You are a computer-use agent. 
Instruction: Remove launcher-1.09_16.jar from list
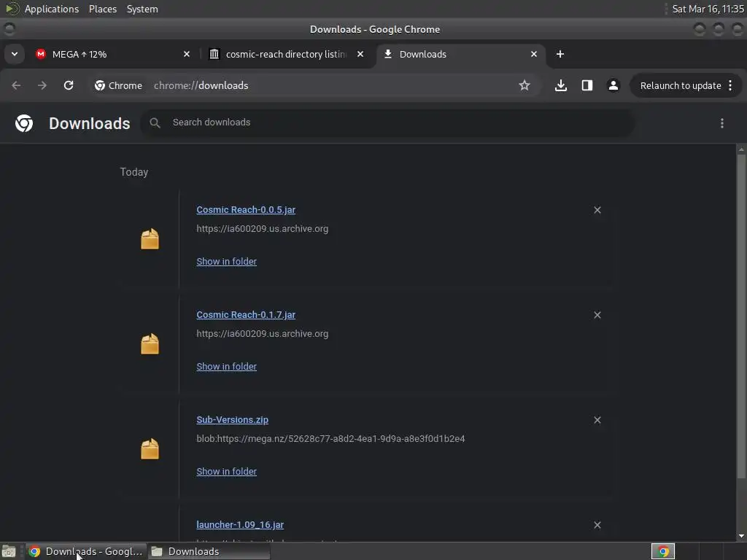pyautogui.click(x=597, y=525)
